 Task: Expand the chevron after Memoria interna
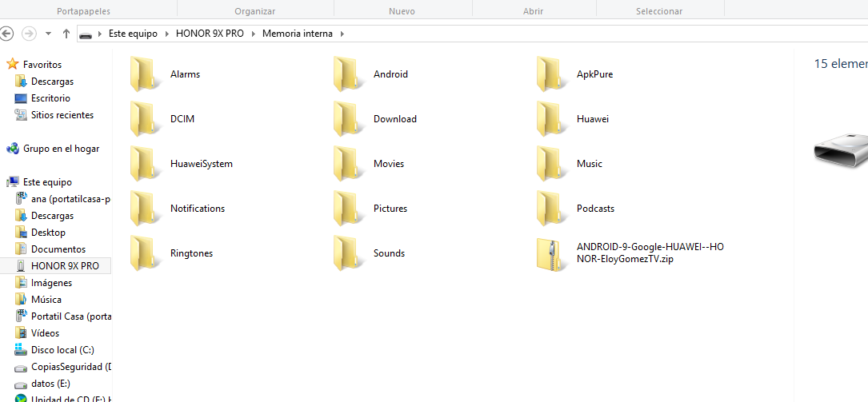[x=341, y=34]
